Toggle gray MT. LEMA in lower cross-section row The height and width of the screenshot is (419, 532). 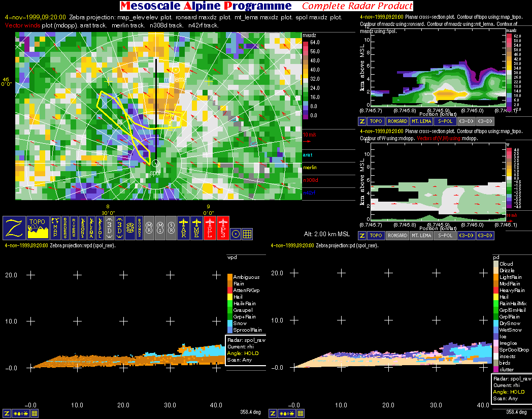(421, 235)
